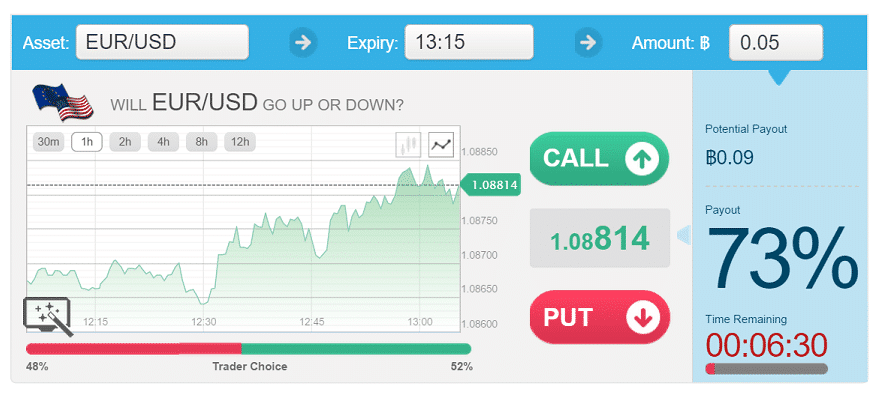This screenshot has height=400, width=880.
Task: Open the magic wand chart tool
Action: 48,316
